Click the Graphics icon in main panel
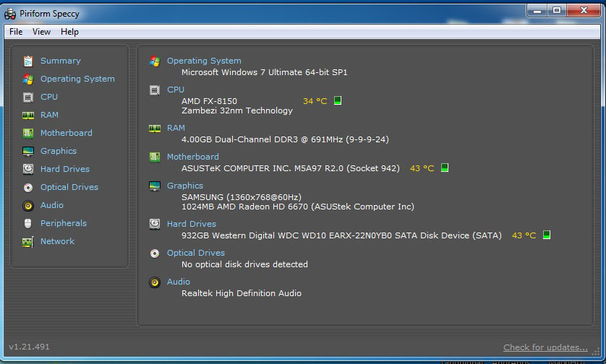This screenshot has width=606, height=364. pos(155,186)
